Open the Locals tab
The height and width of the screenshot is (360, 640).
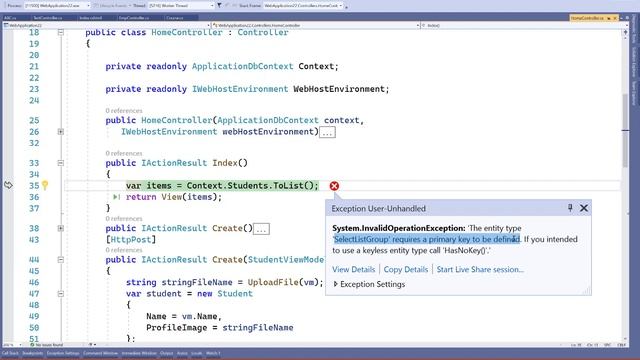[x=197, y=353]
